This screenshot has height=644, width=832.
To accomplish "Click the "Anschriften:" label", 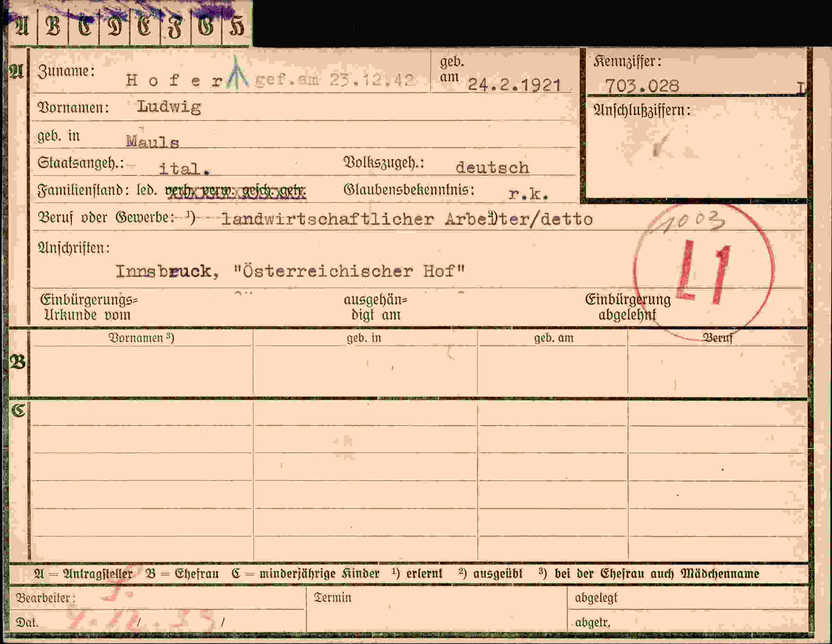I will click(74, 248).
